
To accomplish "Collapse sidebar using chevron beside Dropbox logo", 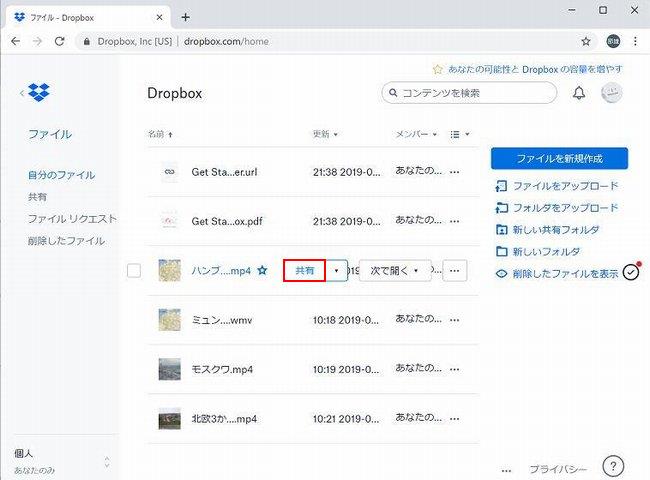I will pyautogui.click(x=22, y=93).
